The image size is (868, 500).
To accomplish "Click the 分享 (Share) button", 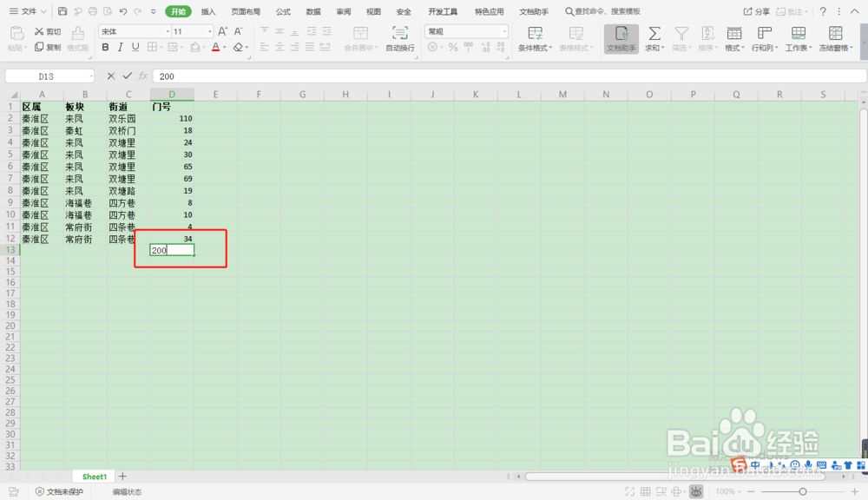I will pos(761,10).
